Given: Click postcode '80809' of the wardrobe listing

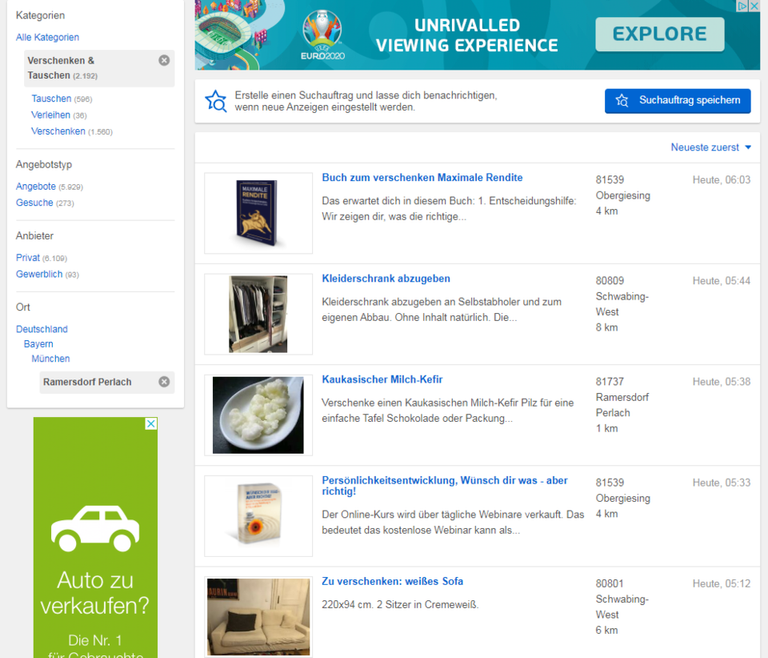Looking at the screenshot, I should [x=609, y=281].
